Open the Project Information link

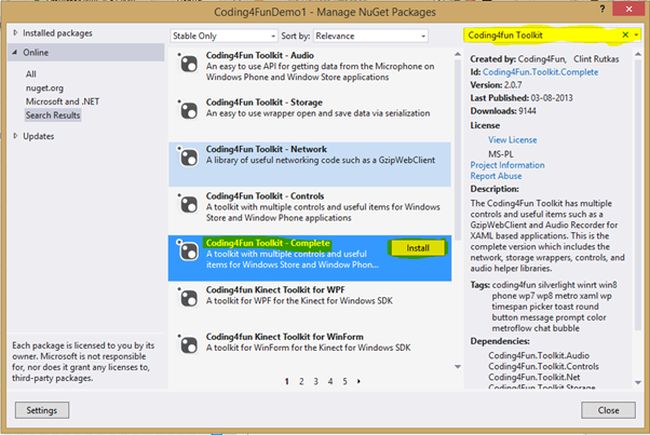pyautogui.click(x=507, y=165)
